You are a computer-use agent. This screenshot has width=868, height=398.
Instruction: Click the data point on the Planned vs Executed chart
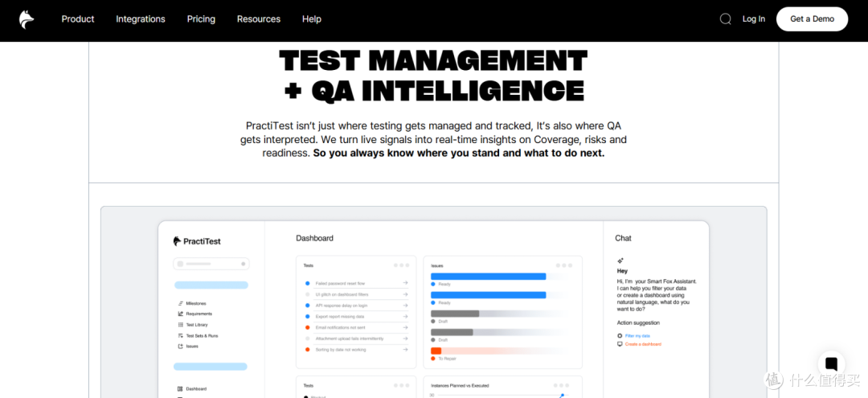point(562,396)
